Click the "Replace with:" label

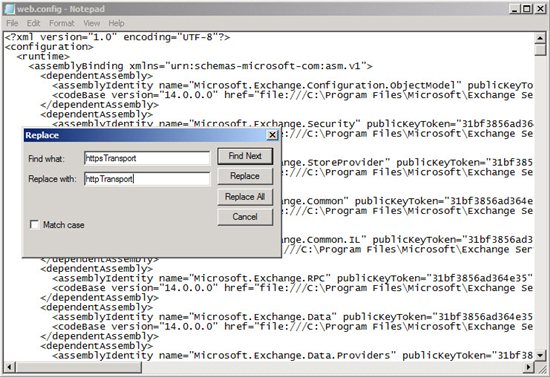[x=52, y=179]
